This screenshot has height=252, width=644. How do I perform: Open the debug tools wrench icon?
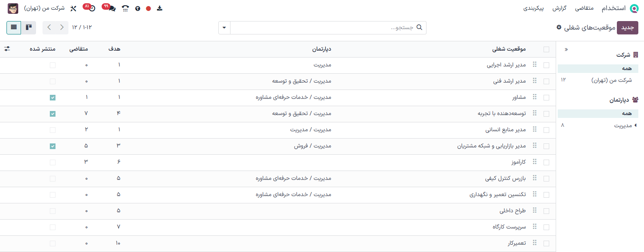tap(73, 9)
